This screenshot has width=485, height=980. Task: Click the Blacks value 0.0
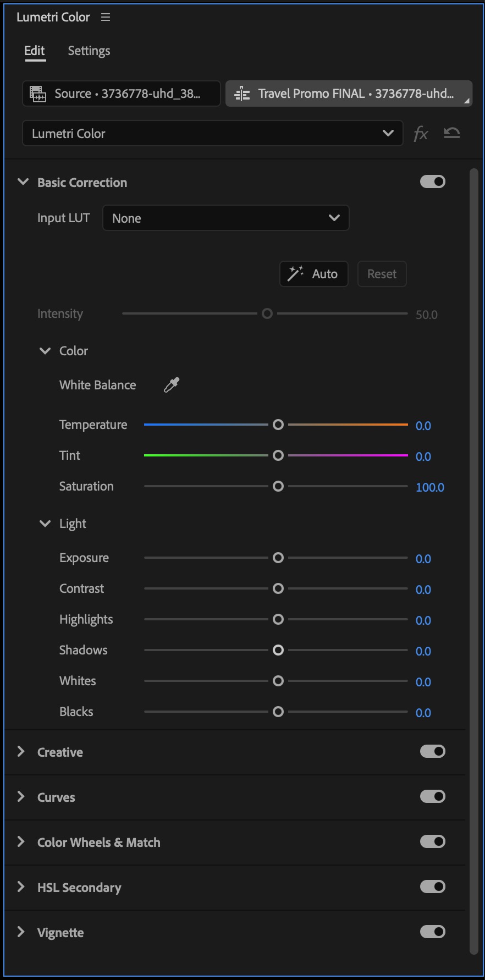pos(423,713)
